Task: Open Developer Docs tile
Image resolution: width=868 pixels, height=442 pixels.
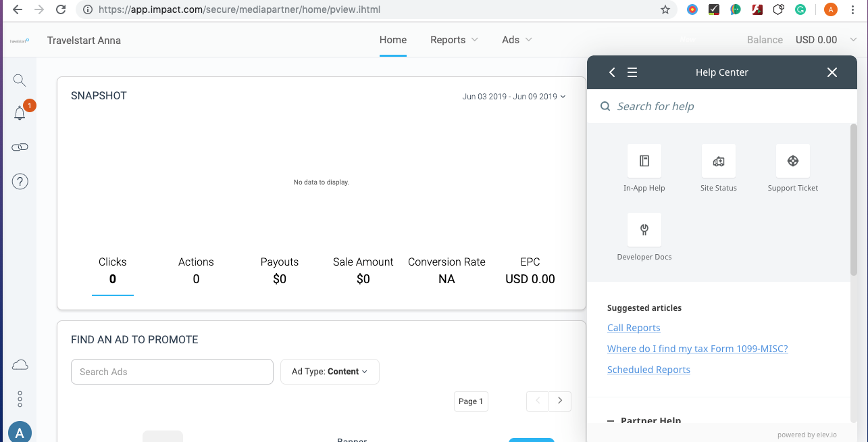Action: 644,237
